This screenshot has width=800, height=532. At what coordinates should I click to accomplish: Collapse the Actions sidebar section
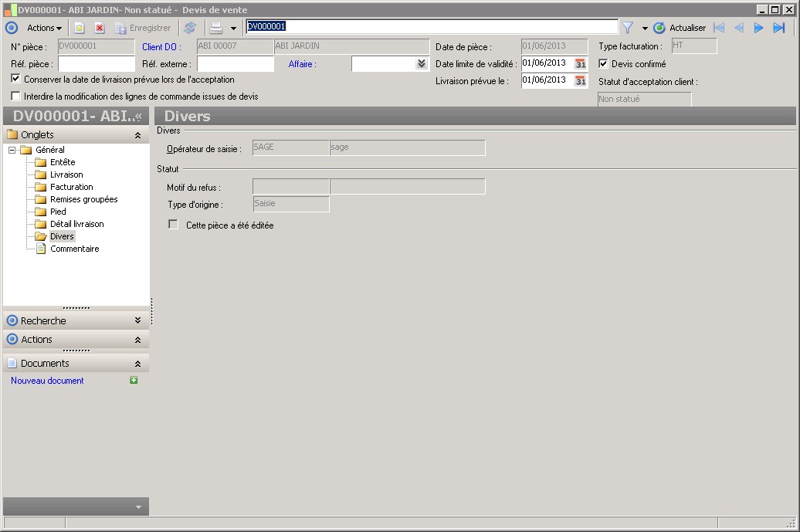pos(137,340)
